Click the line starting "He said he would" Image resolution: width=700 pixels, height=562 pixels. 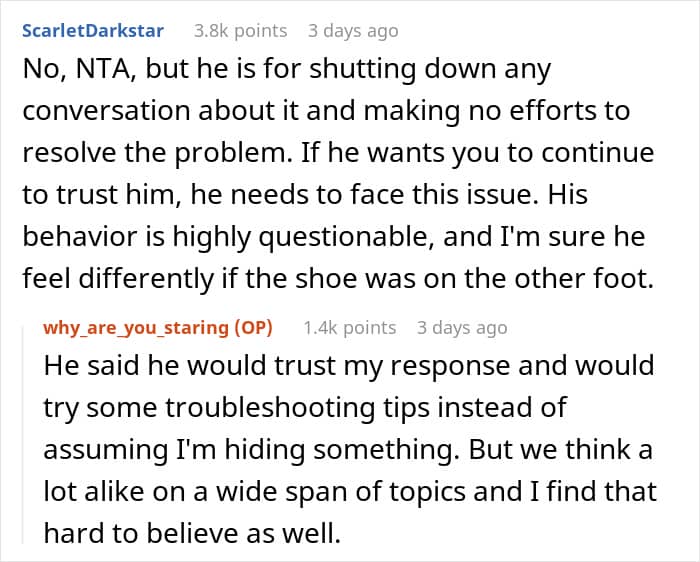tap(347, 366)
